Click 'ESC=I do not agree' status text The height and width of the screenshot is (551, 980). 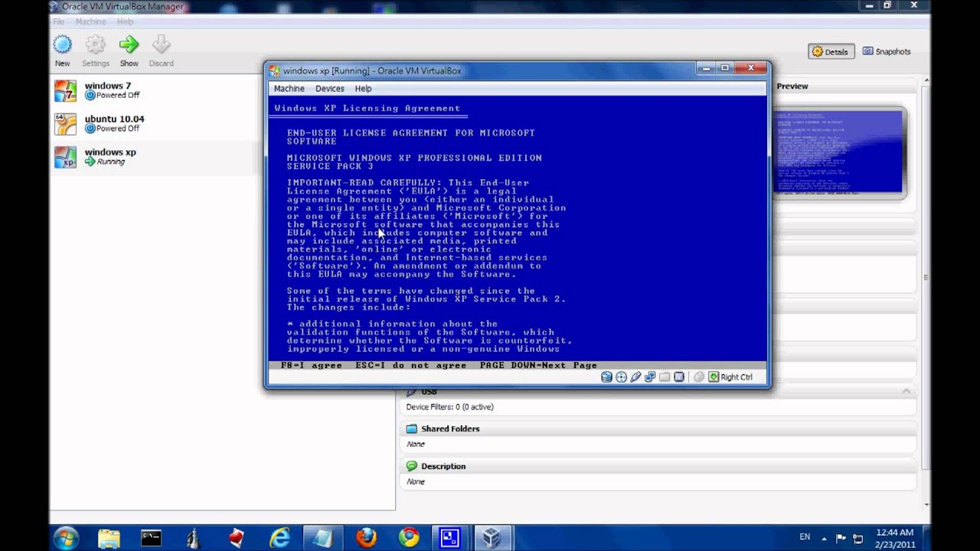pyautogui.click(x=410, y=365)
